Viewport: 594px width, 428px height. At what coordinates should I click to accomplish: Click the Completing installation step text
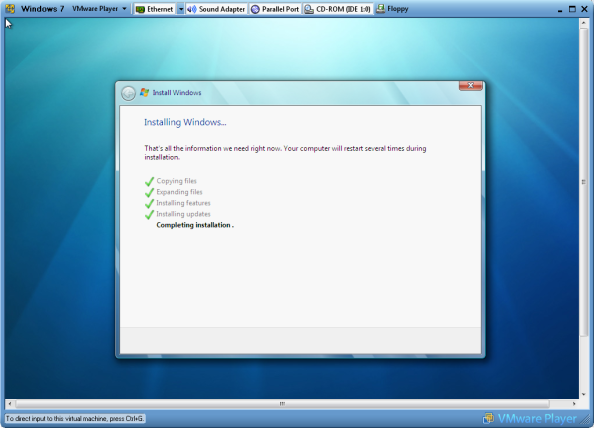coord(195,225)
